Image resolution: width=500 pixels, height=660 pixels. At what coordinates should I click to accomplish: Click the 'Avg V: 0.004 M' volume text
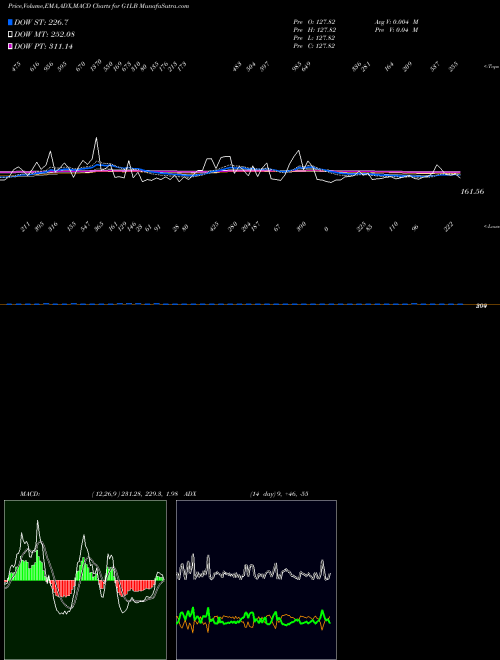(x=396, y=22)
